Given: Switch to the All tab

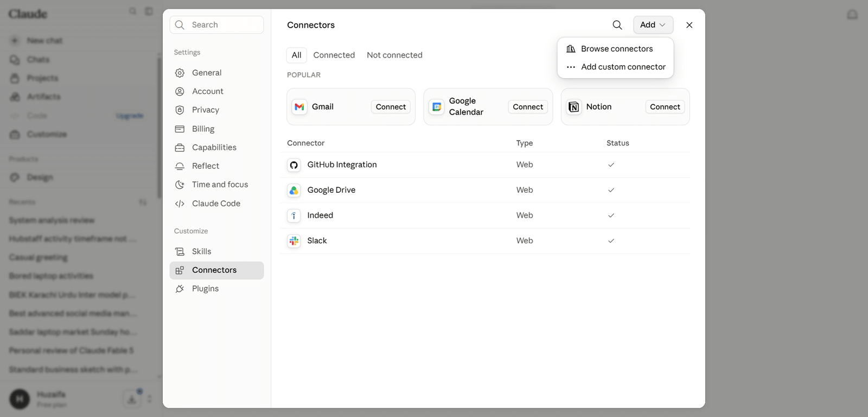Looking at the screenshot, I should pos(296,55).
